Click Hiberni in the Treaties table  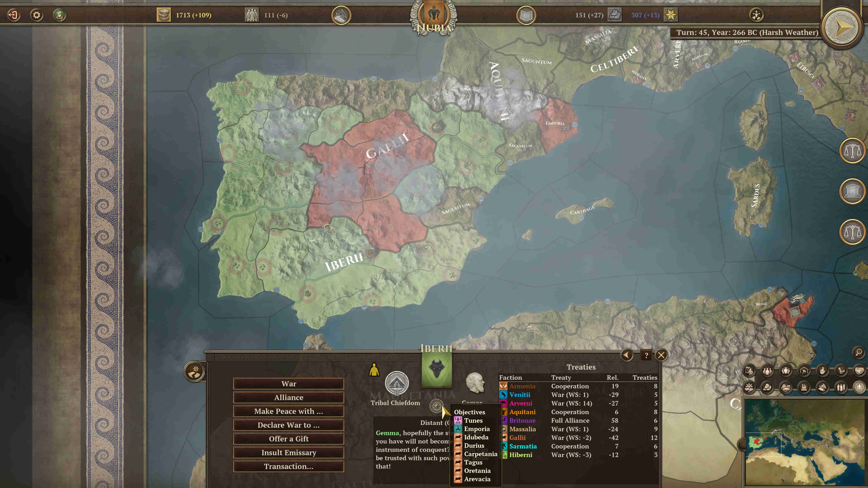click(x=578, y=455)
